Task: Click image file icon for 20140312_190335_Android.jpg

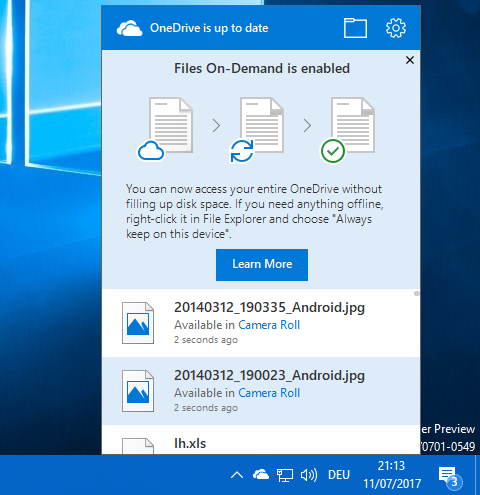Action: coord(138,323)
